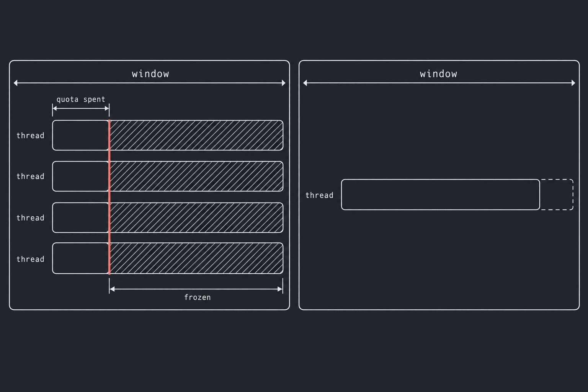
Task: Select the long solid thread bar in right diagram
Action: click(440, 194)
